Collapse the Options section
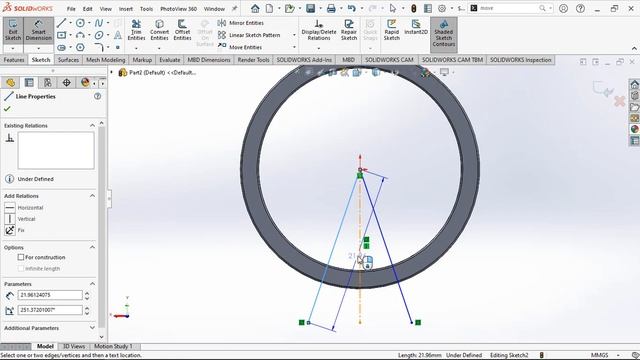This screenshot has width=640, height=360. click(x=92, y=247)
